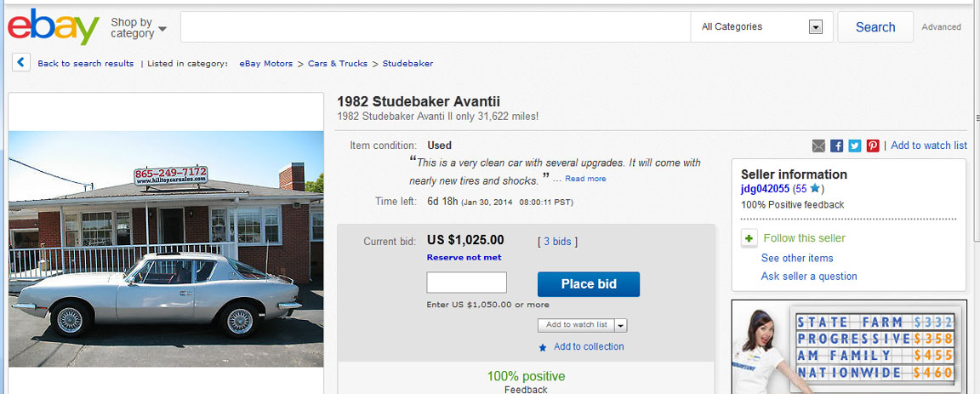Open the Add to watch list dropdown arrow
The width and height of the screenshot is (980, 394).
coord(621,325)
